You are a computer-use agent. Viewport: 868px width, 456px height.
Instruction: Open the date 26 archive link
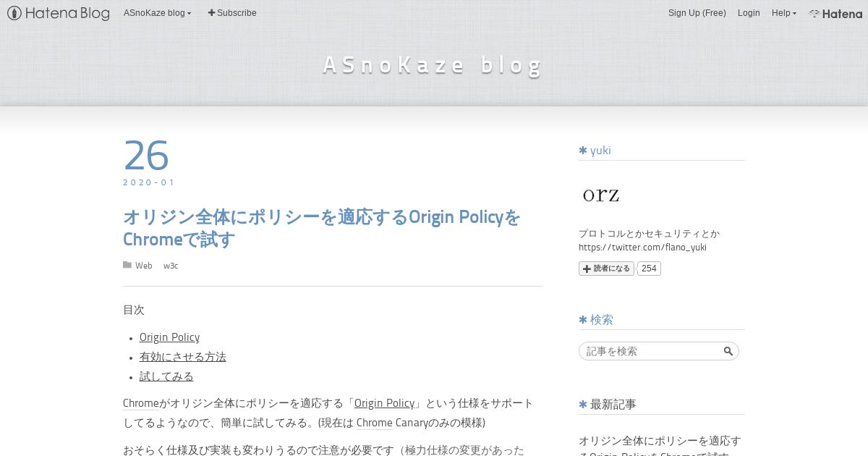point(146,155)
